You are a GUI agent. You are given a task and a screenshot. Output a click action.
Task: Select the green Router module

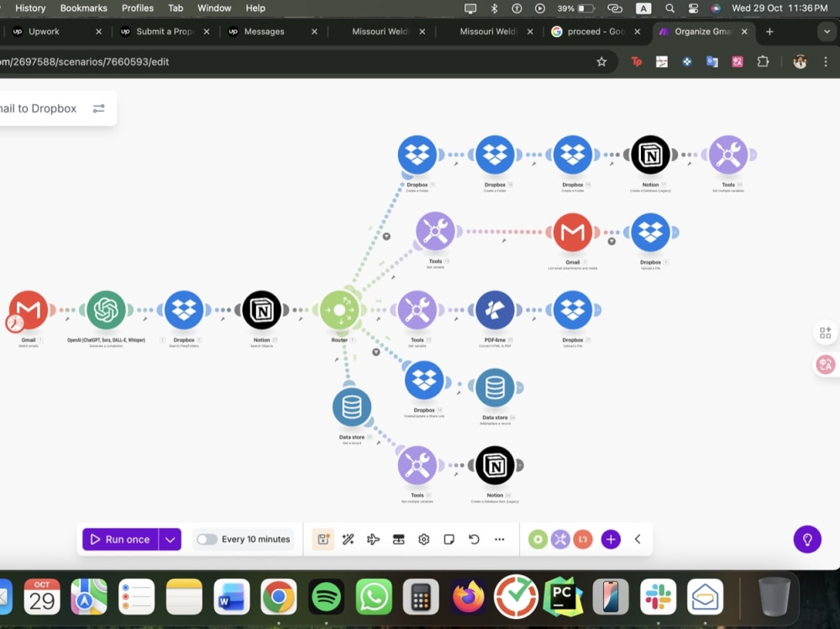point(339,310)
